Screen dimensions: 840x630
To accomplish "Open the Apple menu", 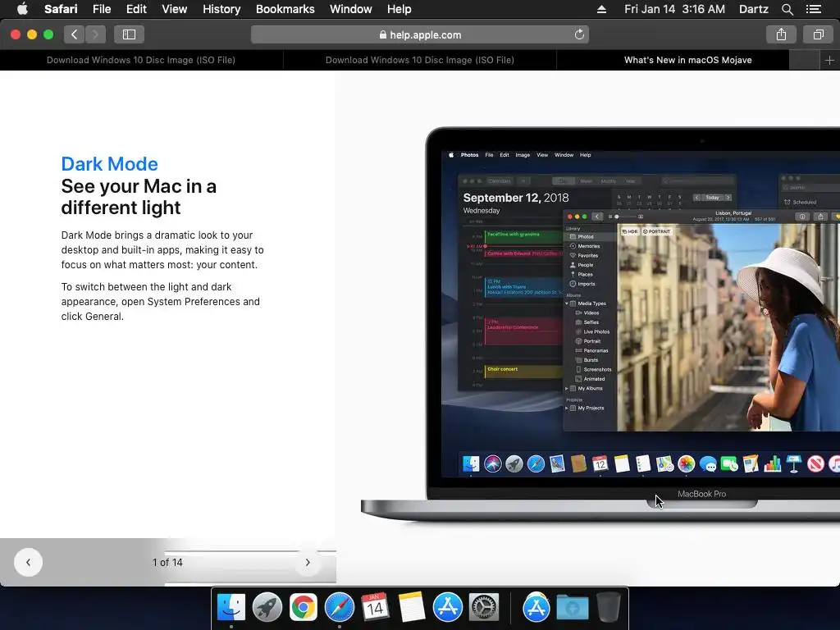I will click(22, 9).
